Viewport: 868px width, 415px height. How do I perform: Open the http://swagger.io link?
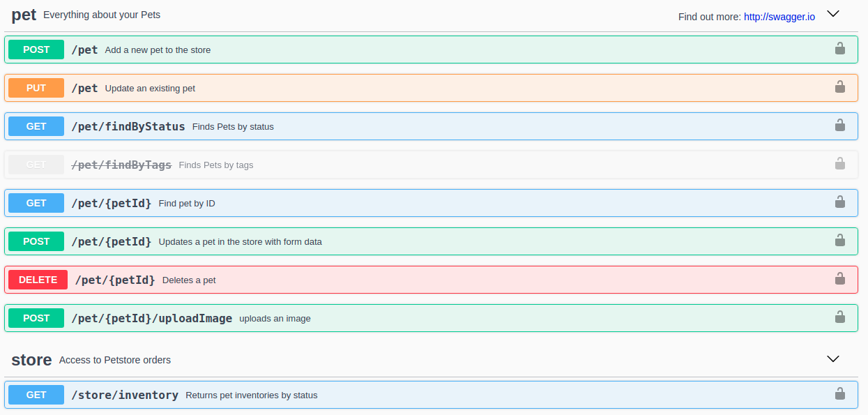coord(779,17)
